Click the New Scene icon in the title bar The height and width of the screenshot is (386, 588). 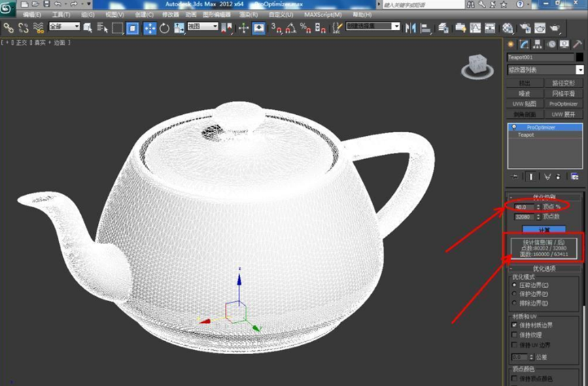coord(24,4)
